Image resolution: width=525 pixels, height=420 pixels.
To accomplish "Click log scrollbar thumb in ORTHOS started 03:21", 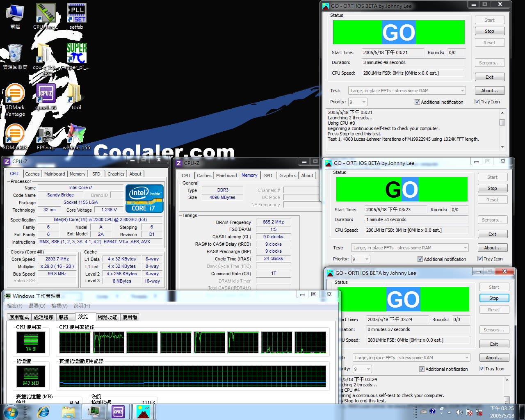I will 502,122.
